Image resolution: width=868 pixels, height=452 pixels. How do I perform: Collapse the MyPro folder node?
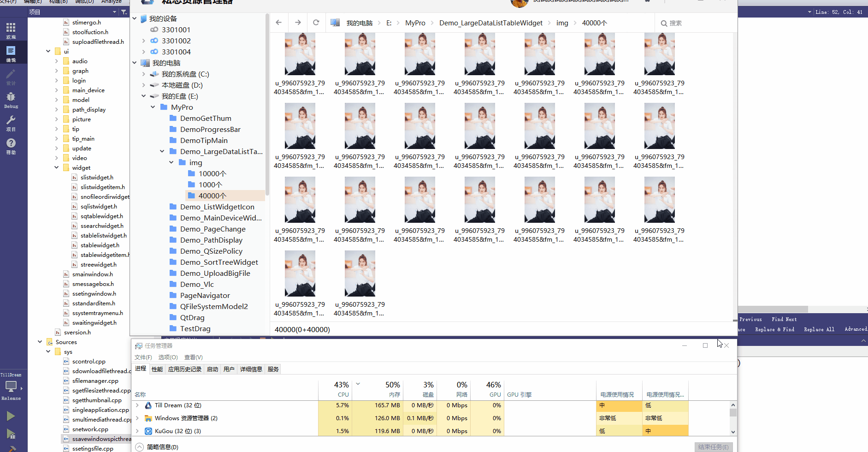[x=153, y=107]
